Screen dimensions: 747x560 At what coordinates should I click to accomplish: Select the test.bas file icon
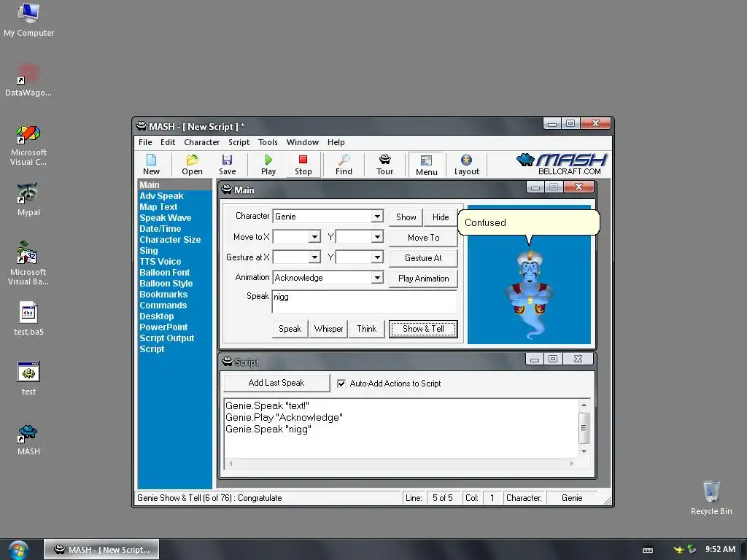(x=28, y=319)
